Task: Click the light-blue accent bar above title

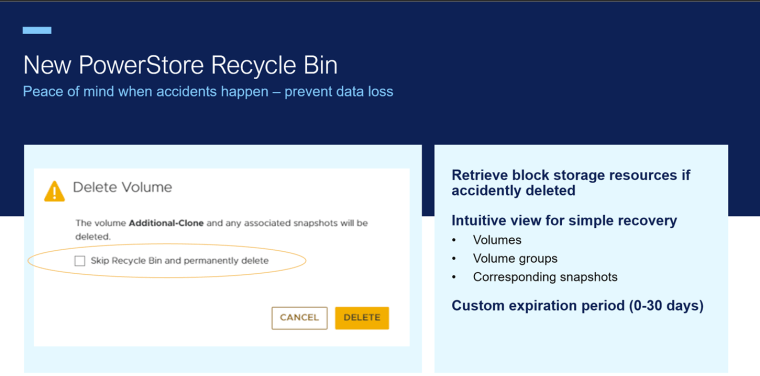Action: click(x=37, y=31)
